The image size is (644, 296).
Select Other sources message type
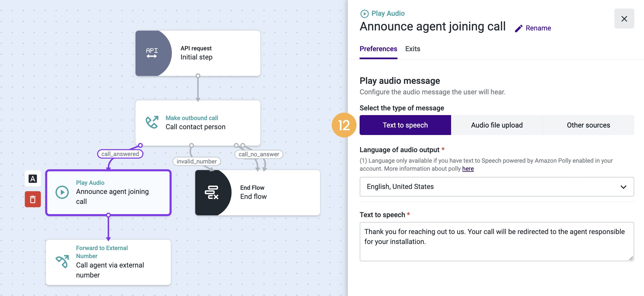[588, 125]
